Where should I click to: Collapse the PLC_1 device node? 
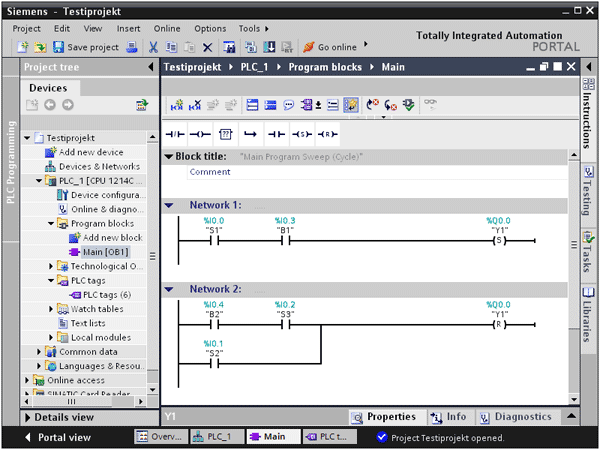[39, 181]
